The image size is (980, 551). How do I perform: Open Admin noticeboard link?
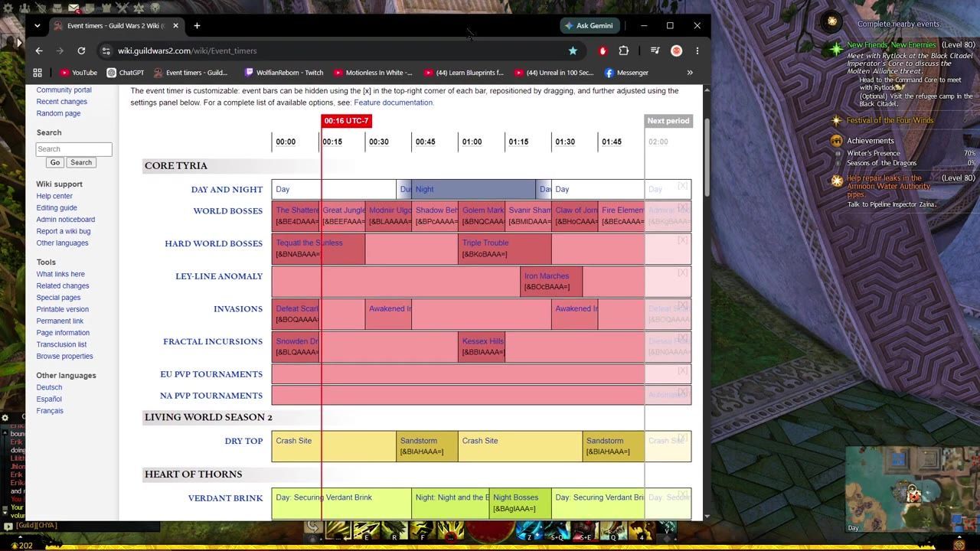tap(66, 220)
